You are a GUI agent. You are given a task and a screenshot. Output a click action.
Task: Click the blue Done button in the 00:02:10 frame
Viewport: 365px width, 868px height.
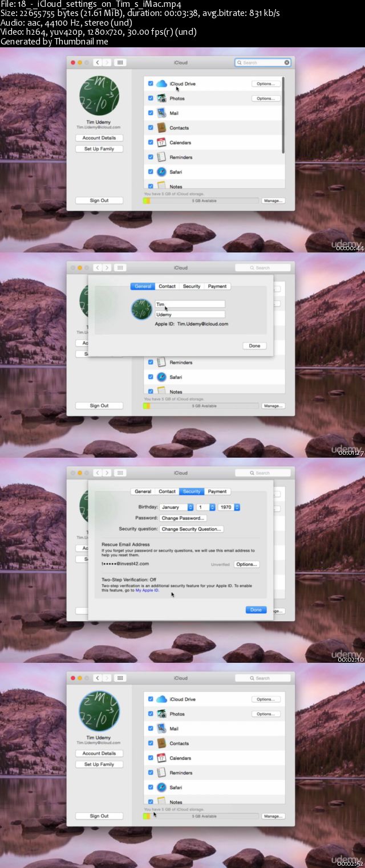tap(256, 610)
